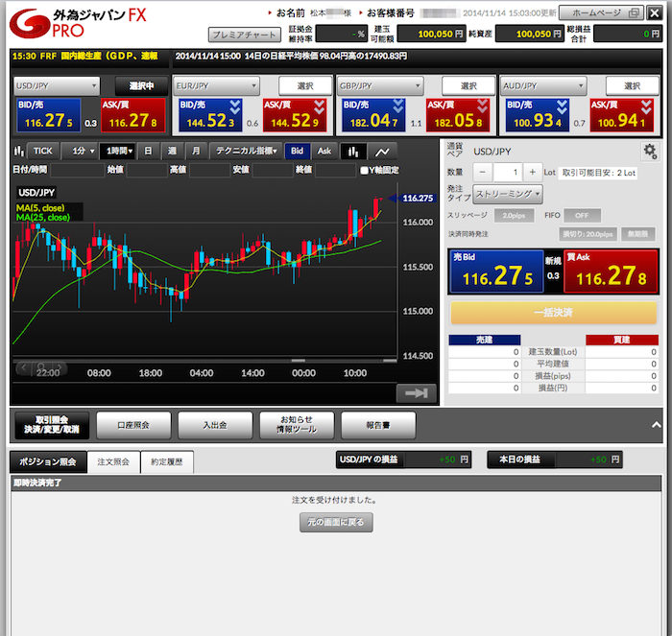Image resolution: width=672 pixels, height=636 pixels.
Task: Switch chart to TICK timeframe
Action: coord(43,152)
